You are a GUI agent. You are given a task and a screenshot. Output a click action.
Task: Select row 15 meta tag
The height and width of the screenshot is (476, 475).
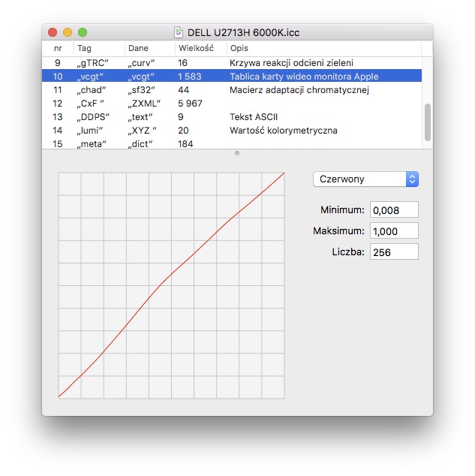tap(232, 143)
